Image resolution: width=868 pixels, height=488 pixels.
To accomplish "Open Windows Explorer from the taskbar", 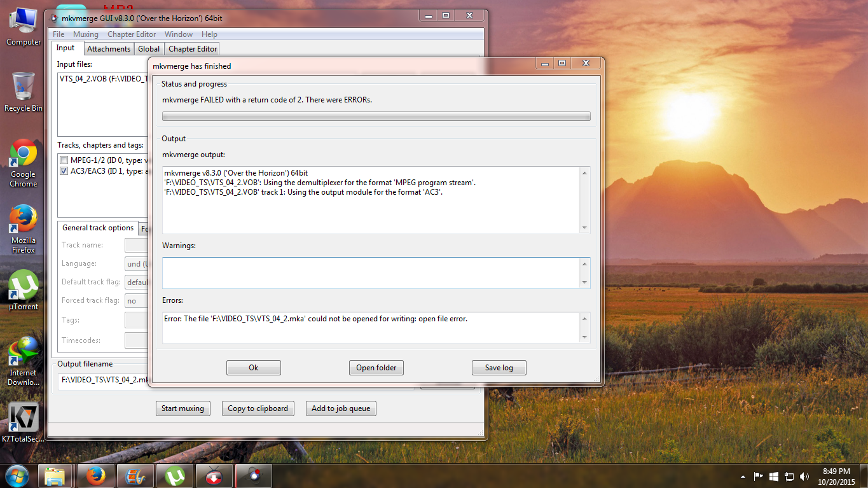I will 56,475.
